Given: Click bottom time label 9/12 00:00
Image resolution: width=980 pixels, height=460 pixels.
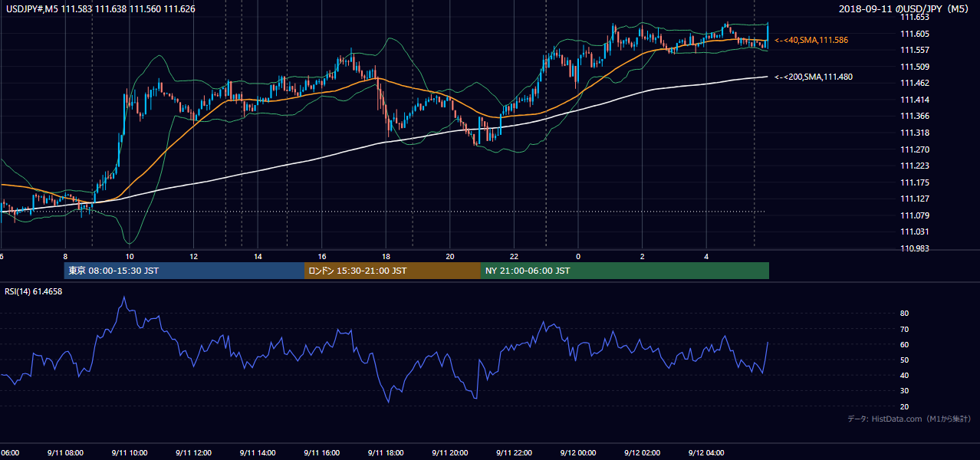Looking at the screenshot, I should pyautogui.click(x=578, y=453).
